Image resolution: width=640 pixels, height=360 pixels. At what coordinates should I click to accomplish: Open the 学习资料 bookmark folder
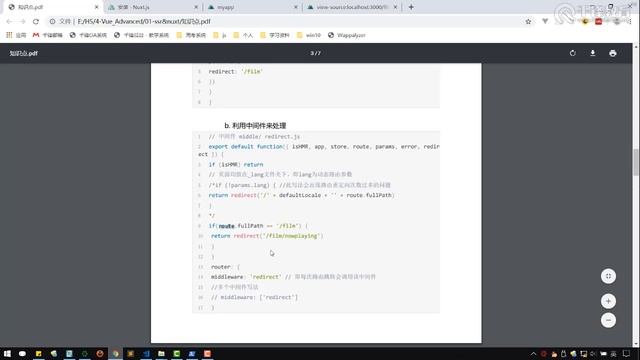tap(275, 35)
